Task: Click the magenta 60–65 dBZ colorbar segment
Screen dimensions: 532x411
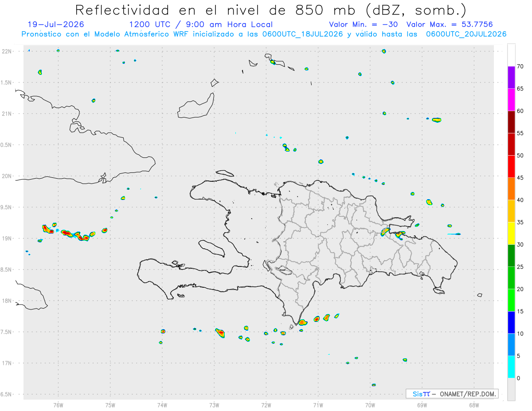Action: (x=511, y=100)
